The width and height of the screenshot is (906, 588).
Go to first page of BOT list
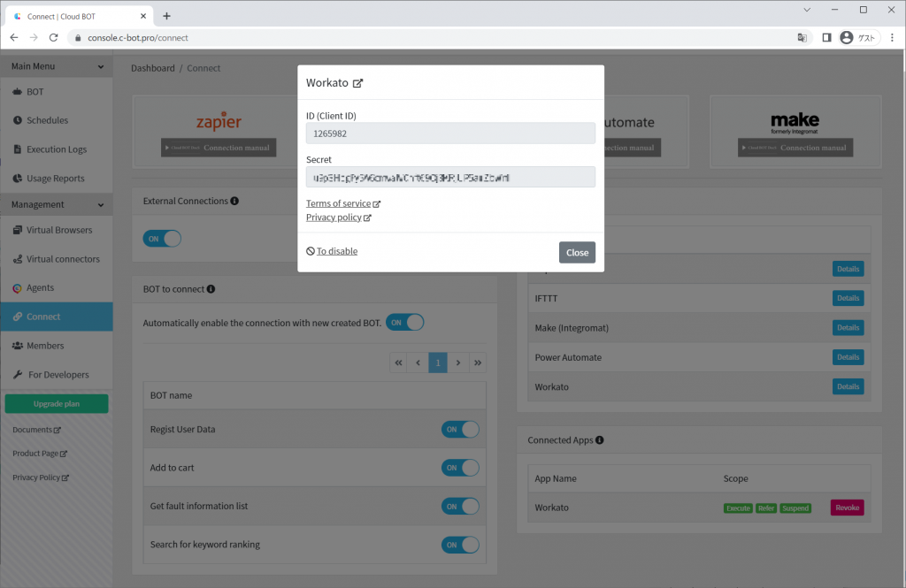tap(399, 363)
